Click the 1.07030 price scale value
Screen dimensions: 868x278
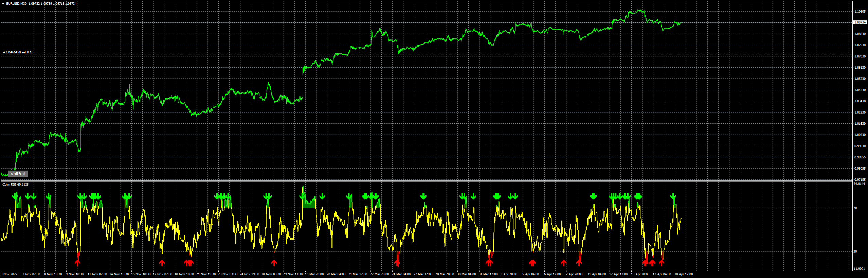pyautogui.click(x=860, y=56)
